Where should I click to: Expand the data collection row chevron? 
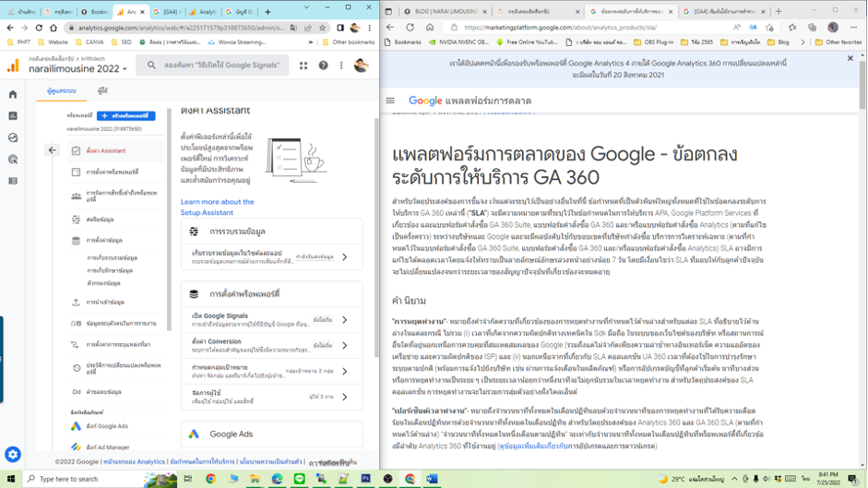[x=344, y=257]
